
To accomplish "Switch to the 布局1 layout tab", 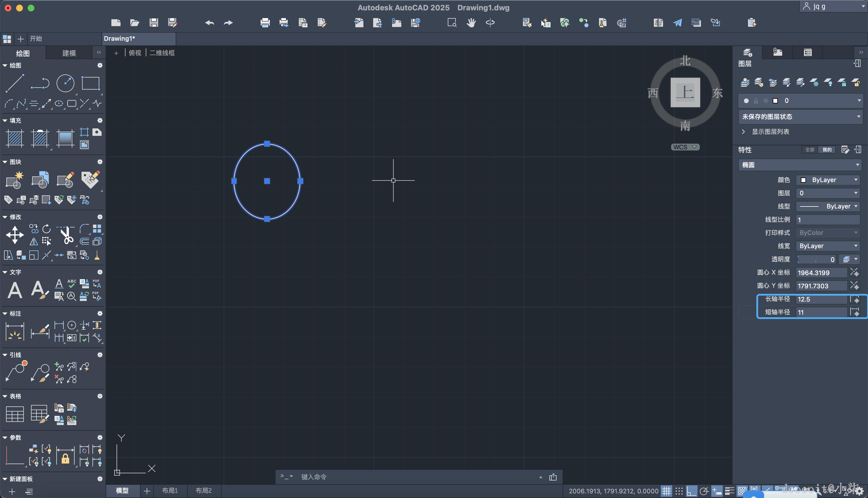I will (170, 491).
